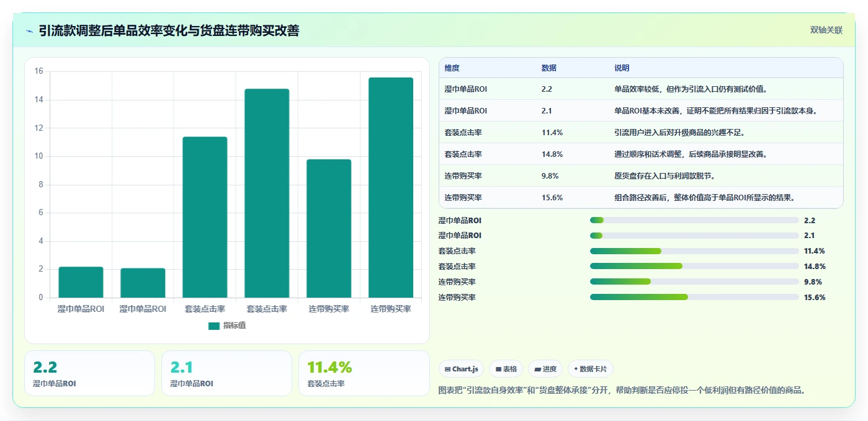Click the Chart.js chip
This screenshot has width=868, height=421.
point(462,369)
